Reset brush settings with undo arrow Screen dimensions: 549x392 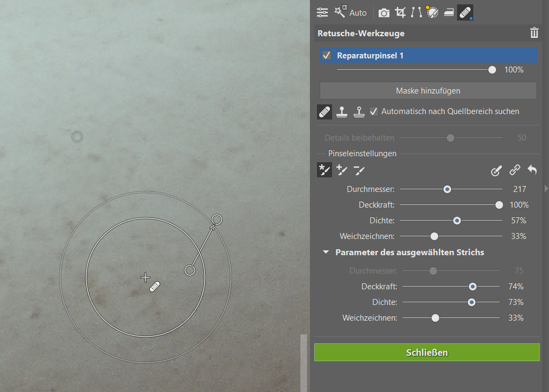click(532, 171)
